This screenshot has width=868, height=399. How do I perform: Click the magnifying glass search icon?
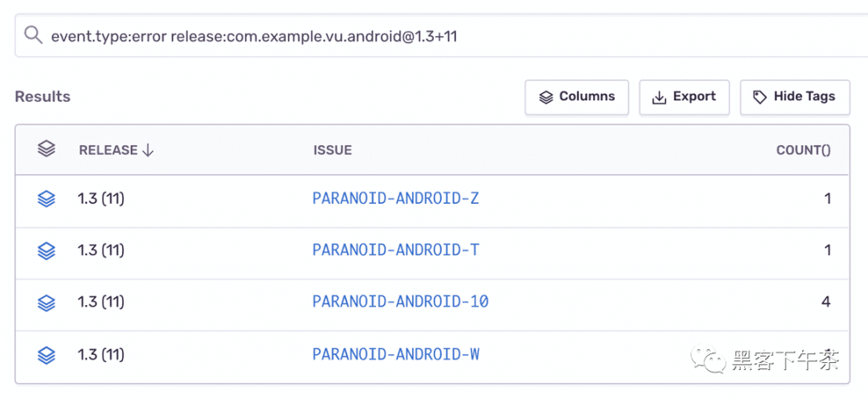click(33, 36)
